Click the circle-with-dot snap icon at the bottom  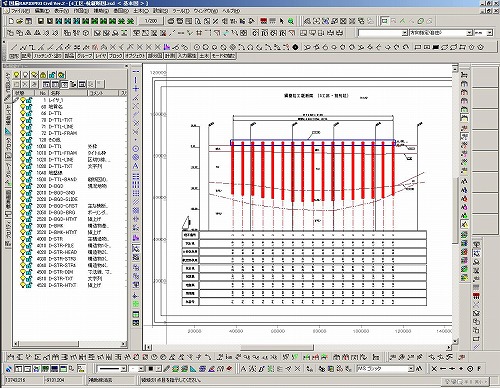click(470, 369)
